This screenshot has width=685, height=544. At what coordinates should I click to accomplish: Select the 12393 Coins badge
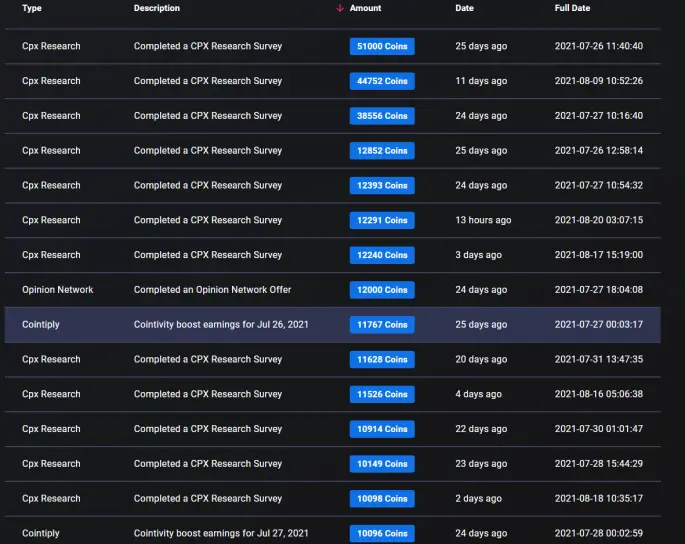[382, 186]
